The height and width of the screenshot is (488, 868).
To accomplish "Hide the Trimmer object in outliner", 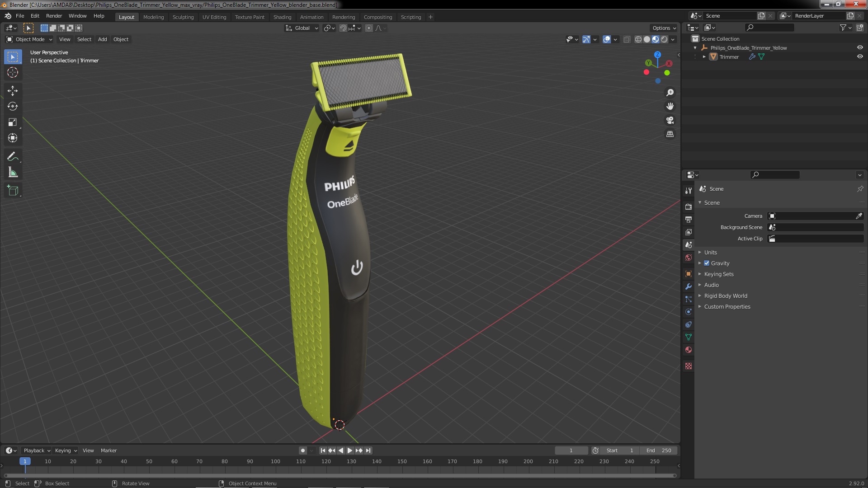I will tap(859, 57).
